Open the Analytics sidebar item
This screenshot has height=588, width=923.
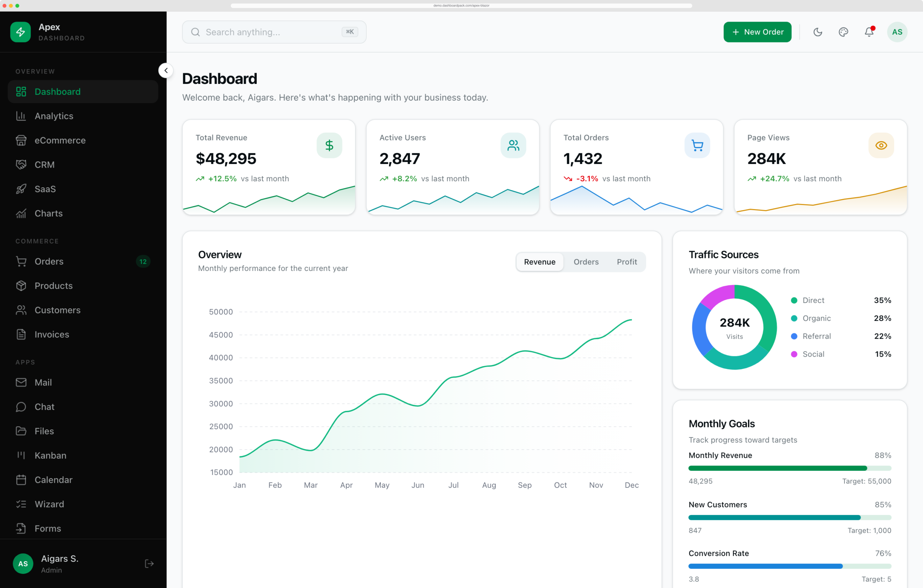click(83, 116)
